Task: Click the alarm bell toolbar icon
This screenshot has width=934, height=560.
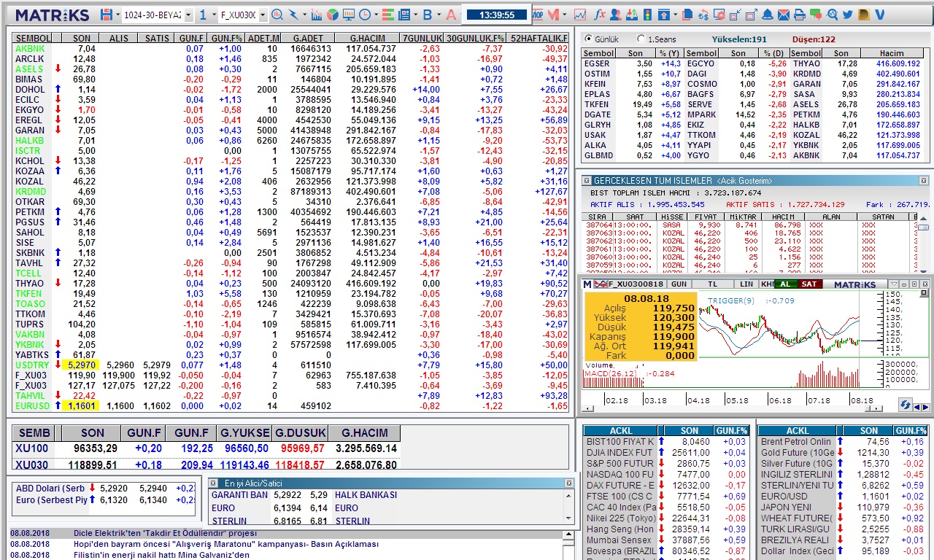Action: (x=768, y=15)
